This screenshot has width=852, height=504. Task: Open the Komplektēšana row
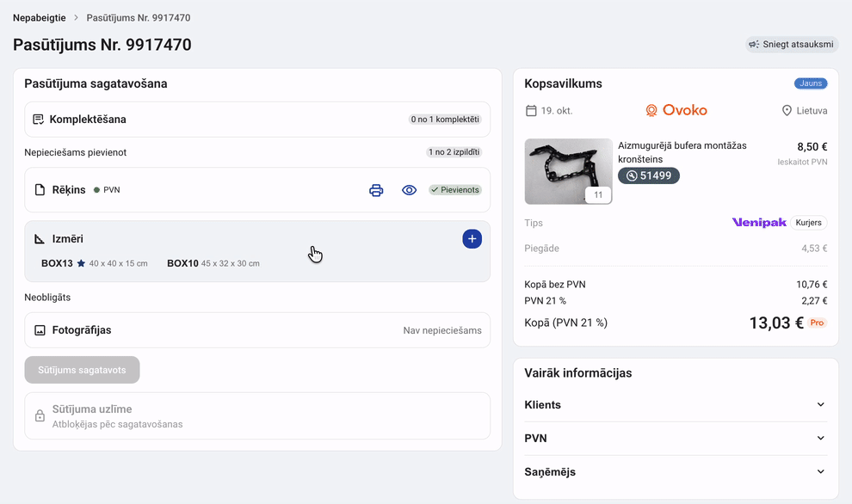pyautogui.click(x=257, y=120)
